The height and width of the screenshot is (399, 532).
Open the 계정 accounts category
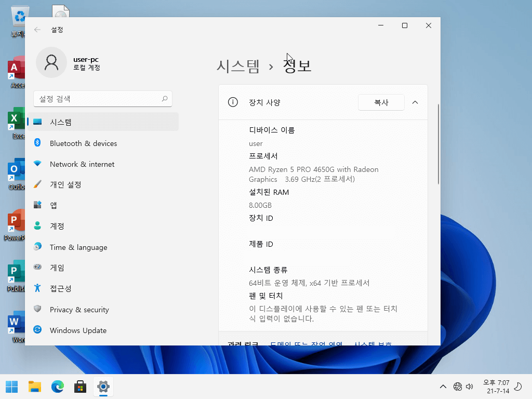click(103, 226)
